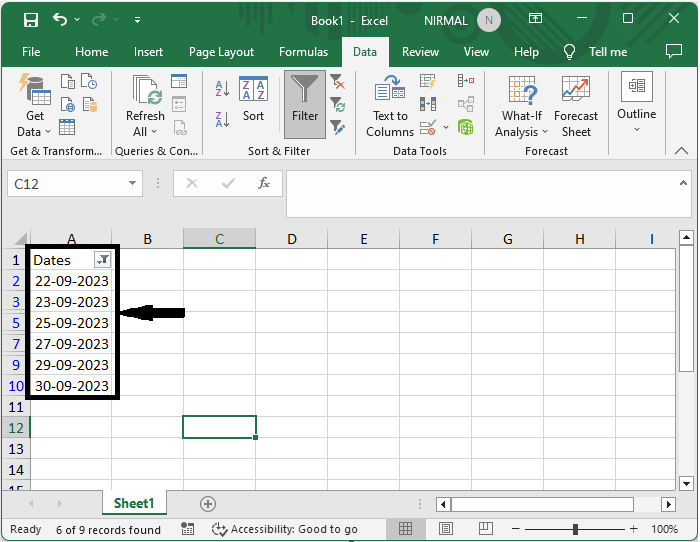The height and width of the screenshot is (542, 700).
Task: Run Flash Fill
Action: [x=427, y=81]
